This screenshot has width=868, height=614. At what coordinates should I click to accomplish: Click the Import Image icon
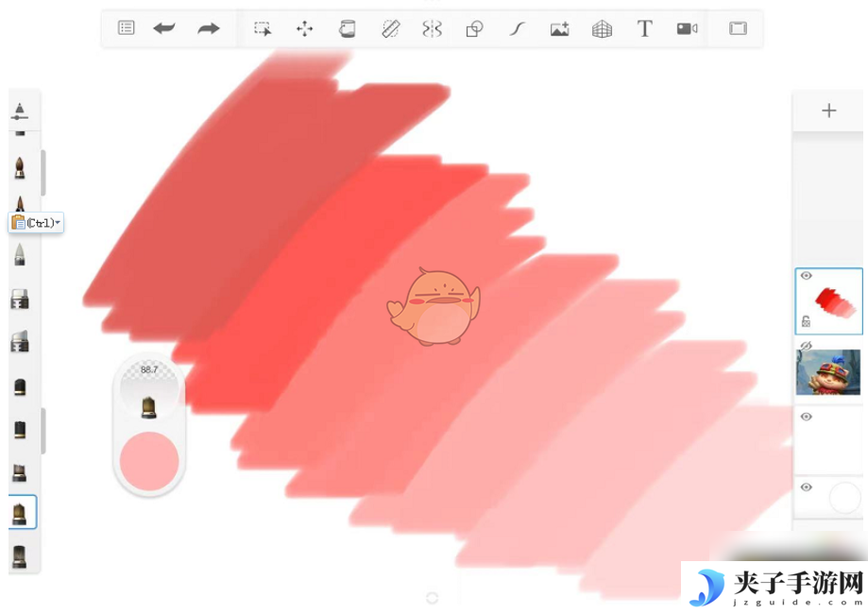(x=560, y=28)
